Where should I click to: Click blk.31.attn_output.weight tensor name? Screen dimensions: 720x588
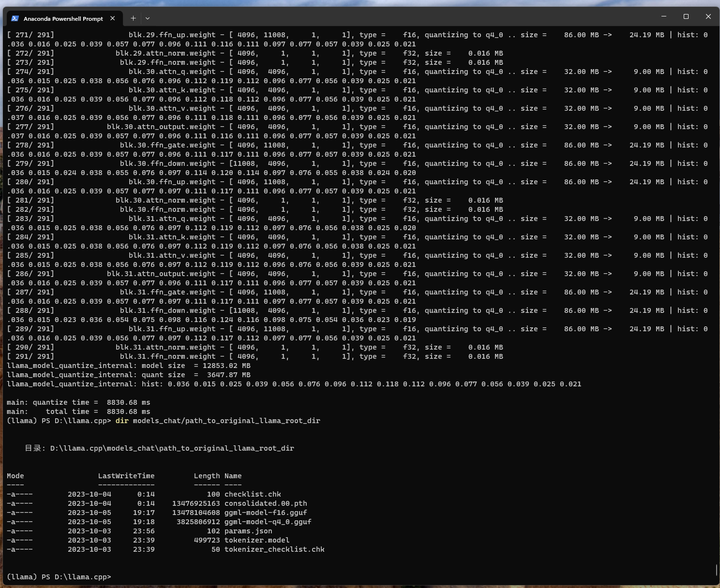(161, 274)
